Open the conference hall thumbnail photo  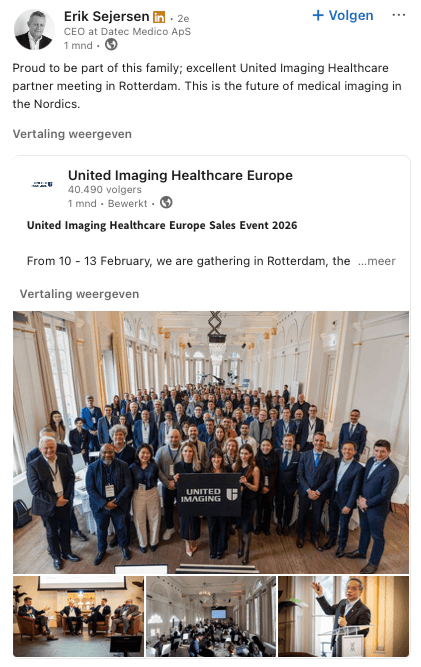coord(211,616)
